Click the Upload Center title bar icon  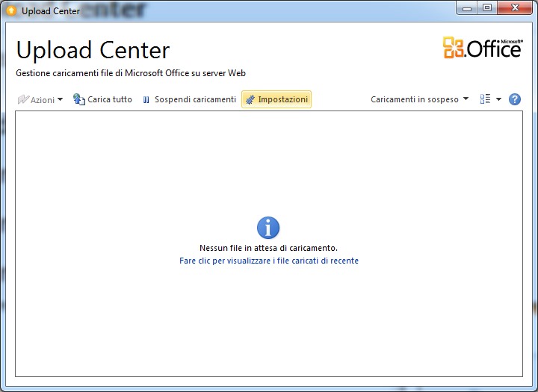(11, 11)
